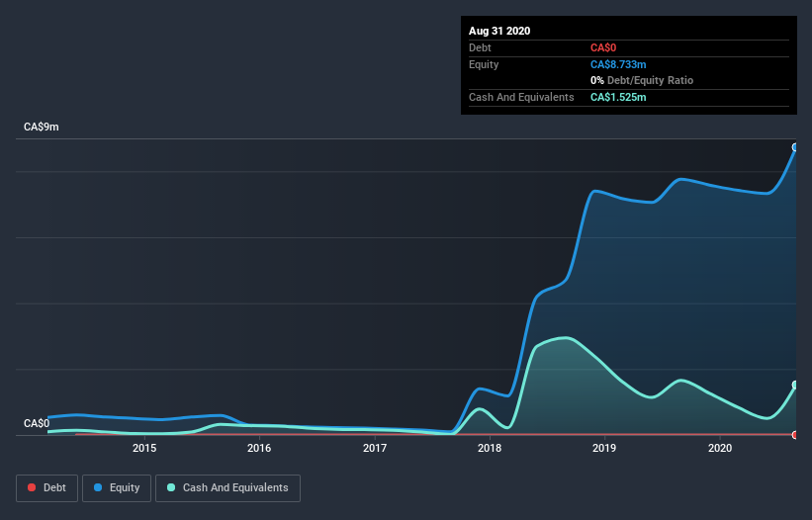This screenshot has height=520, width=812.
Task: Click the CA$1.525m cash value
Action: point(618,97)
